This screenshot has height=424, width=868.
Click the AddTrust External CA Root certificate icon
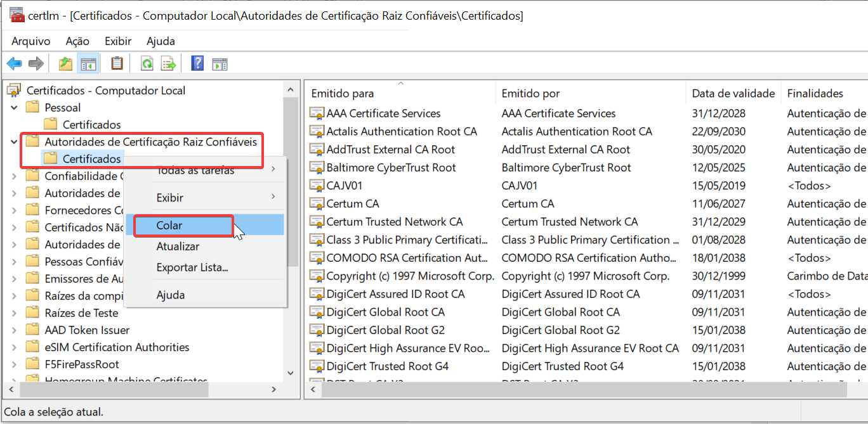(x=317, y=150)
